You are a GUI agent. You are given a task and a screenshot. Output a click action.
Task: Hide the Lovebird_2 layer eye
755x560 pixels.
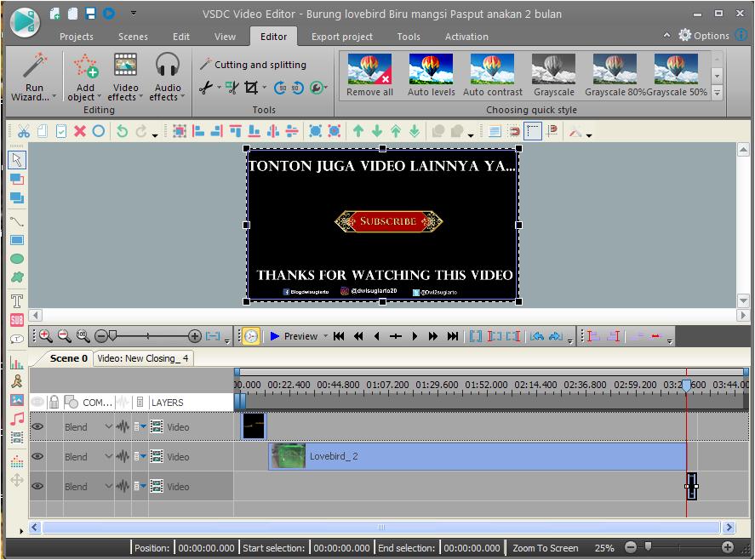pyautogui.click(x=37, y=456)
